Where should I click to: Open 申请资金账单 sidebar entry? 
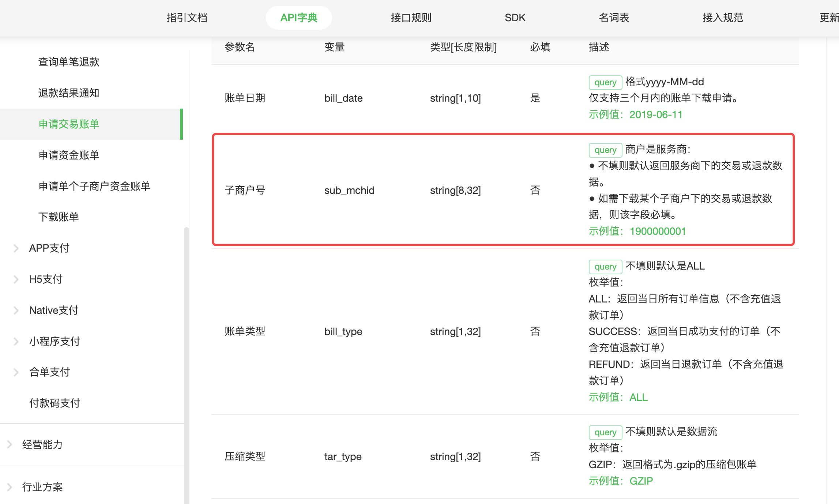[x=69, y=155]
